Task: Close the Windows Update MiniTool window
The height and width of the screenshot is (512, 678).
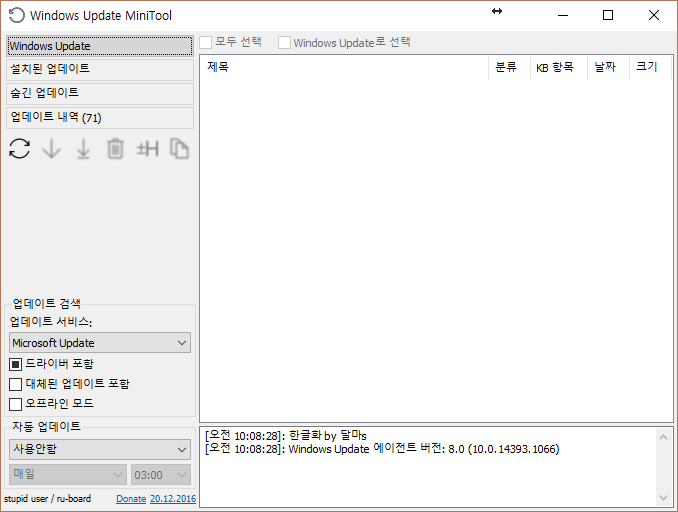Action: (654, 15)
